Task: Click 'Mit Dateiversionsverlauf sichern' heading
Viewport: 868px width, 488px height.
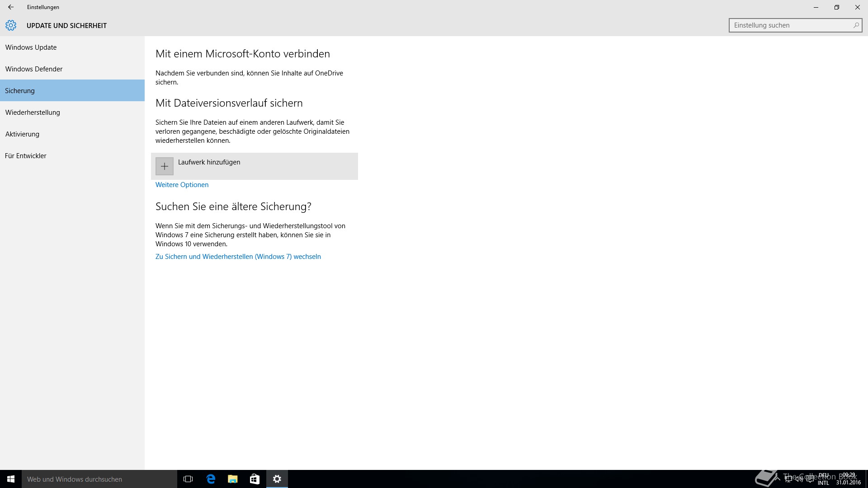Action: point(229,103)
